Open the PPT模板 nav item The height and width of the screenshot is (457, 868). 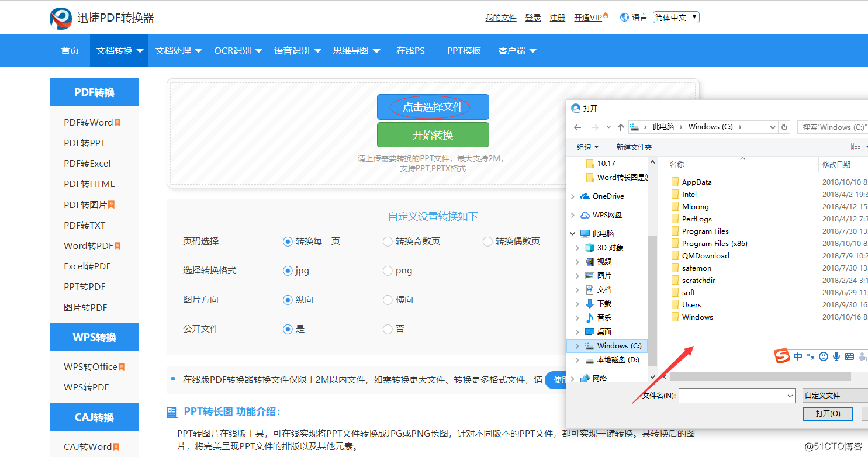coord(464,51)
